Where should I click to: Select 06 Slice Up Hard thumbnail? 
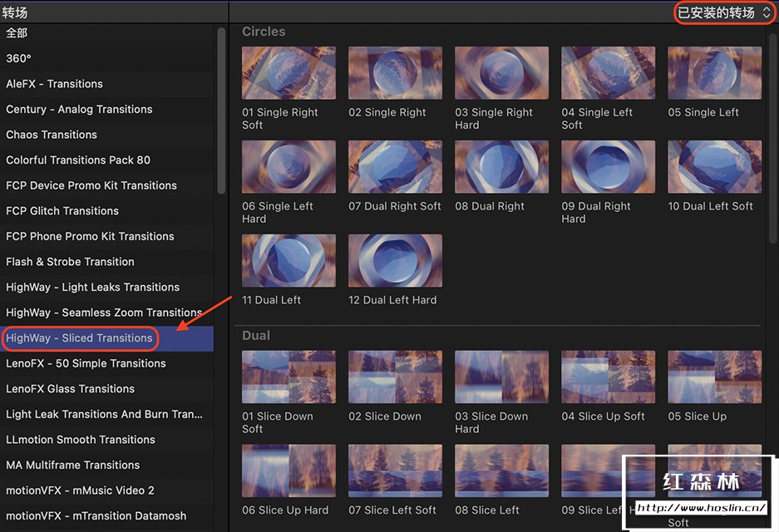click(x=288, y=470)
